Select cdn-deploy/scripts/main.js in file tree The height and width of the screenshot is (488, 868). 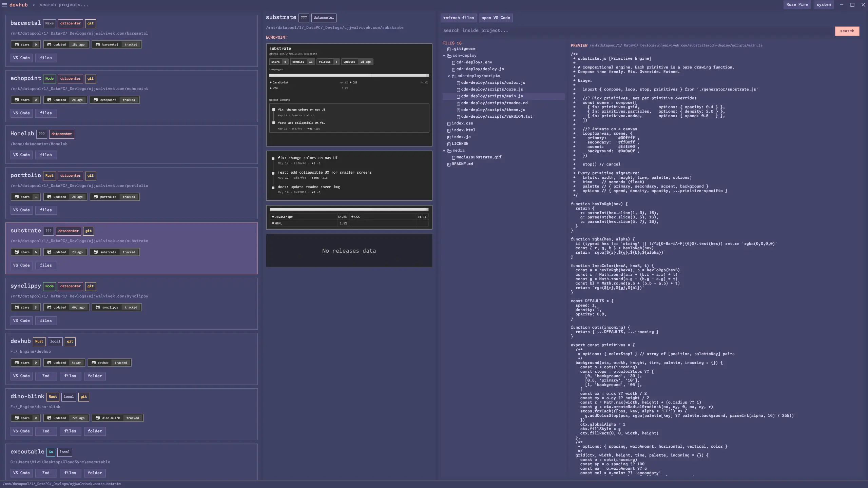point(503,96)
